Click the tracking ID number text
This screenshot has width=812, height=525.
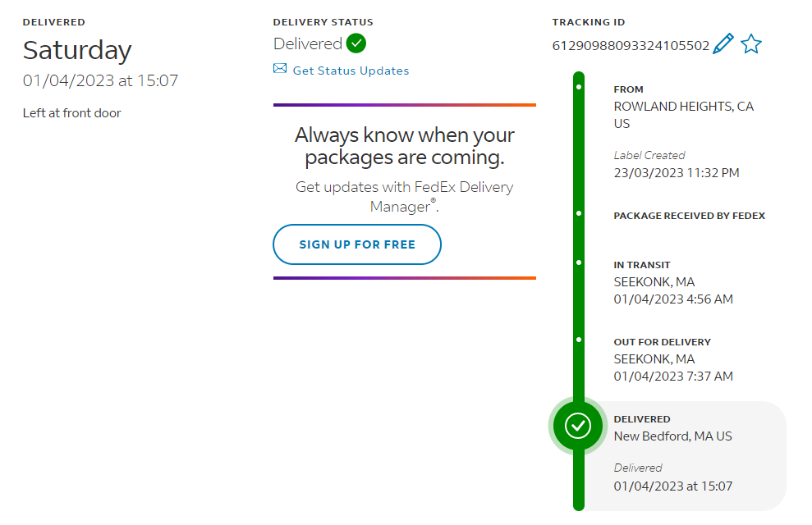pos(631,46)
